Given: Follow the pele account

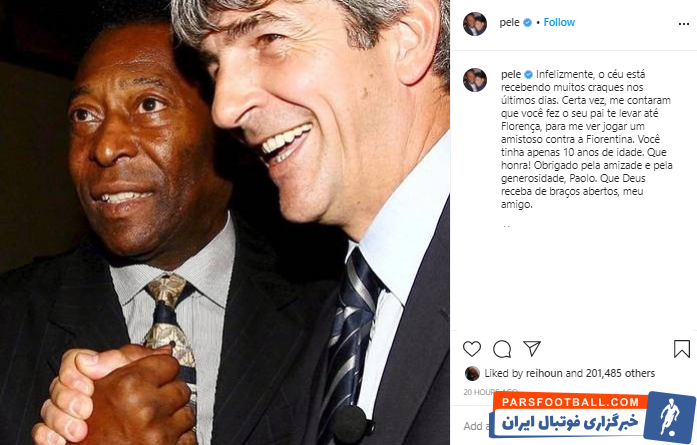Looking at the screenshot, I should 559,22.
